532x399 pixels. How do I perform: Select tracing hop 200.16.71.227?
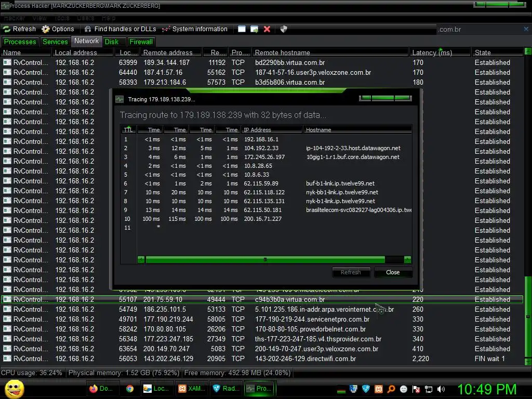(262, 219)
